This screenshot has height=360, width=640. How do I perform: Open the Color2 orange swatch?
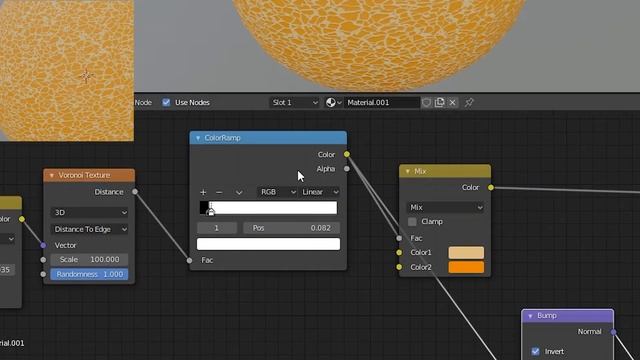tap(466, 267)
